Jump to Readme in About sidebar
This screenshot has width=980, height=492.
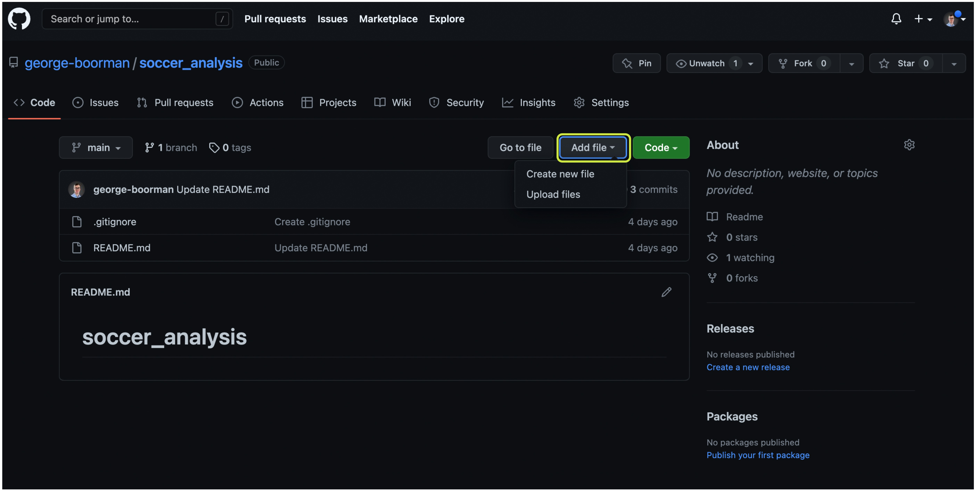pyautogui.click(x=735, y=217)
